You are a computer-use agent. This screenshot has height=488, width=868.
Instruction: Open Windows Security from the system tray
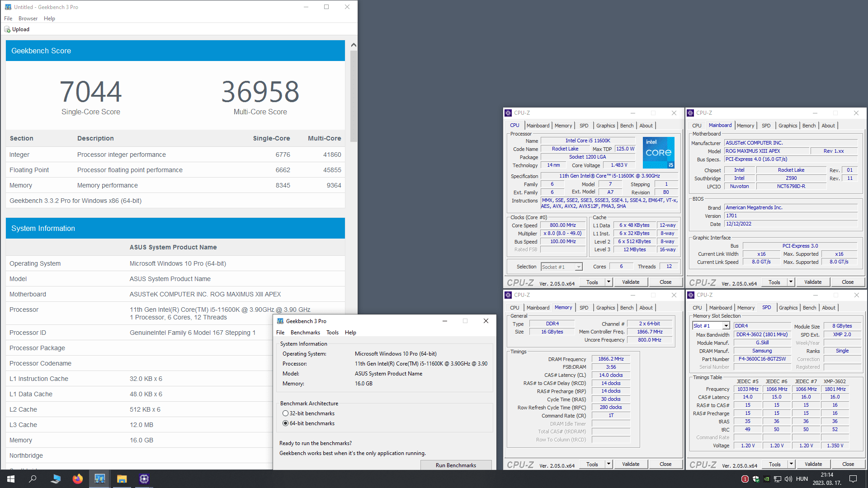(756, 479)
